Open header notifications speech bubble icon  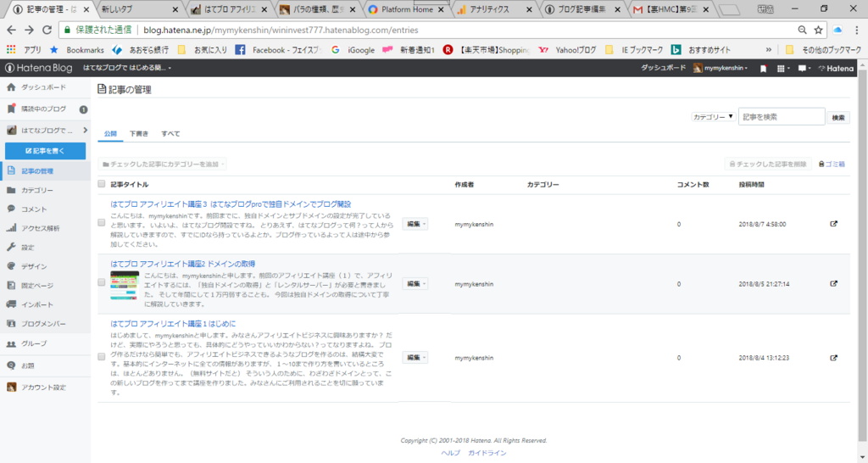pyautogui.click(x=804, y=69)
